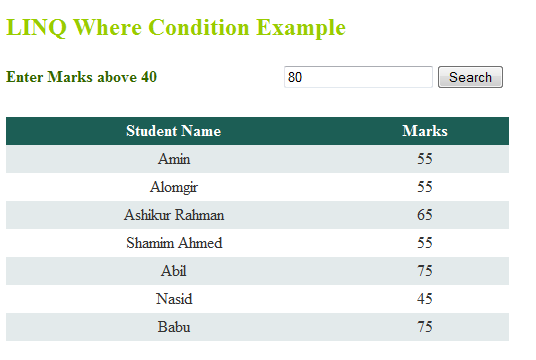The height and width of the screenshot is (360, 536).
Task: Select the Babu student name cell
Action: pos(174,327)
